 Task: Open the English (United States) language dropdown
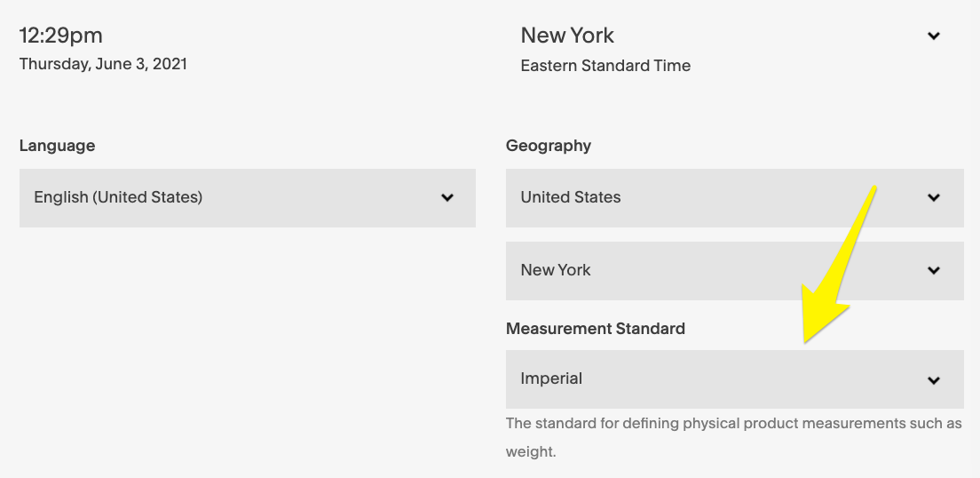(247, 198)
